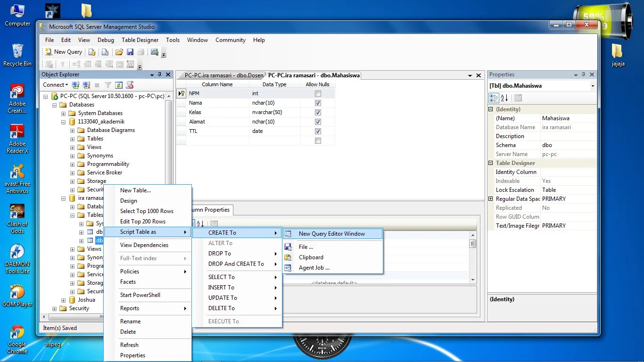Click the Open File folder icon
Screen dimensions: 644x362
[x=119, y=52]
